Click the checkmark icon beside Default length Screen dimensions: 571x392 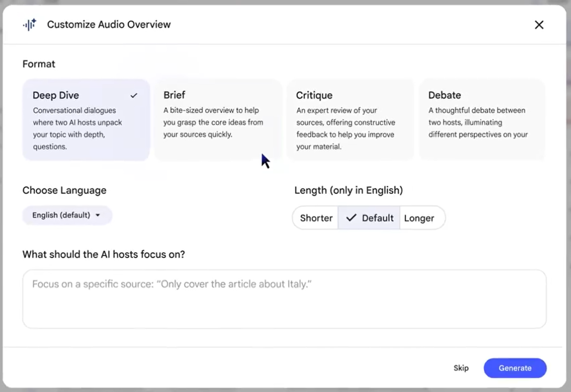click(351, 218)
